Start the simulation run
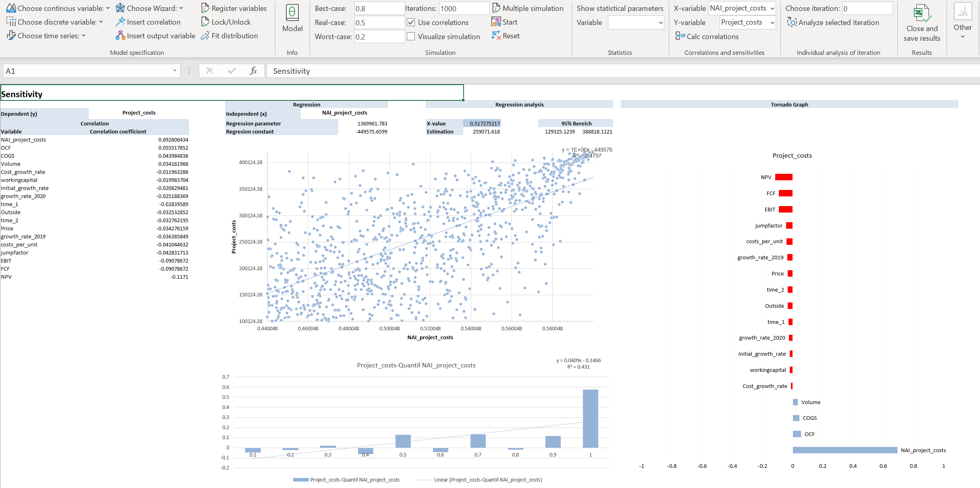The width and height of the screenshot is (980, 488). (x=504, y=22)
